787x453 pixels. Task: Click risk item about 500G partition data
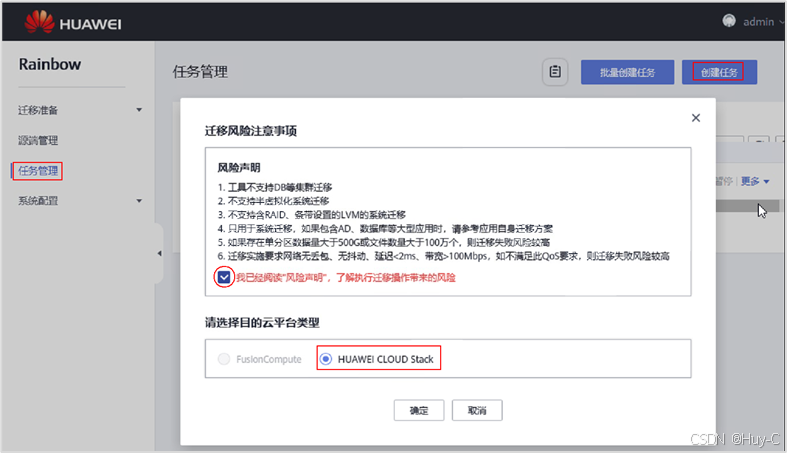pyautogui.click(x=383, y=242)
